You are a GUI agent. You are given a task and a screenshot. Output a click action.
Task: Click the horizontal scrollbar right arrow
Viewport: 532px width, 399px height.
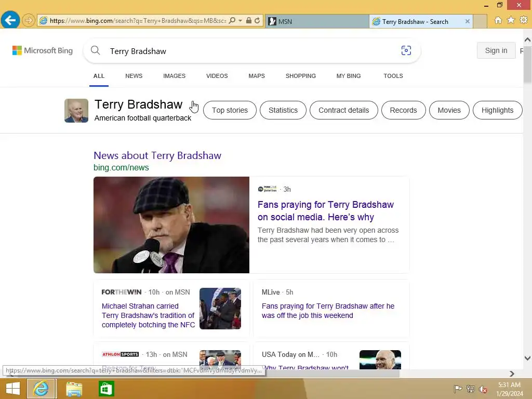click(x=512, y=374)
